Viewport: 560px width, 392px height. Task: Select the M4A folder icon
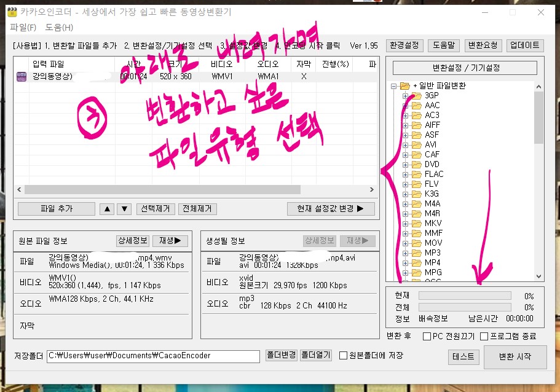click(416, 203)
